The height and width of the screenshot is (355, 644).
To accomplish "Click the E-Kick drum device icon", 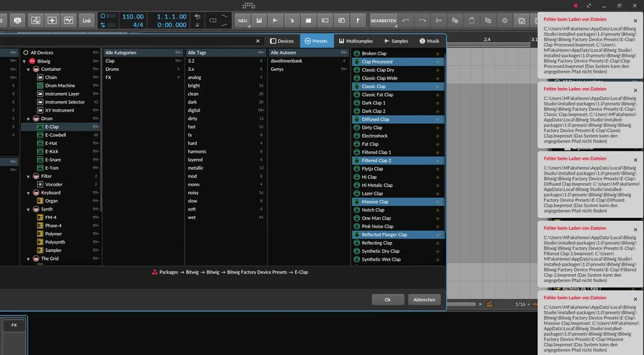I will tap(40, 151).
